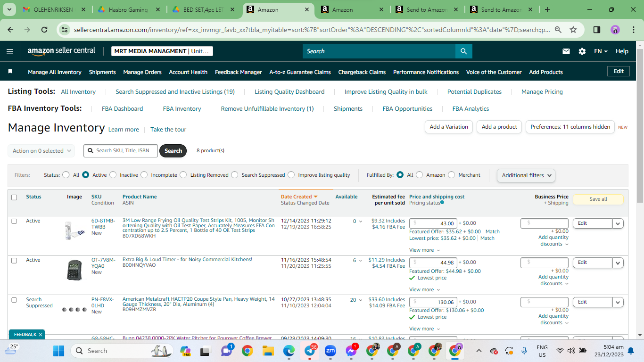The image size is (644, 362).
Task: Close the Feedback tab widget
Action: point(41,335)
